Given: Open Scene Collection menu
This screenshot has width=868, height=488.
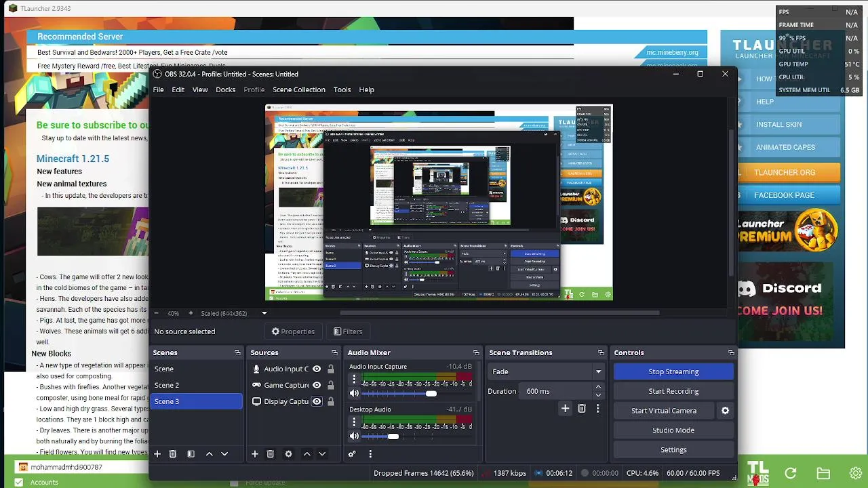Looking at the screenshot, I should tap(299, 89).
